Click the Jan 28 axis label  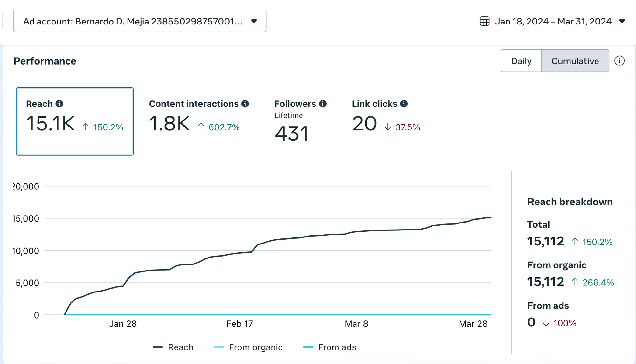click(123, 324)
